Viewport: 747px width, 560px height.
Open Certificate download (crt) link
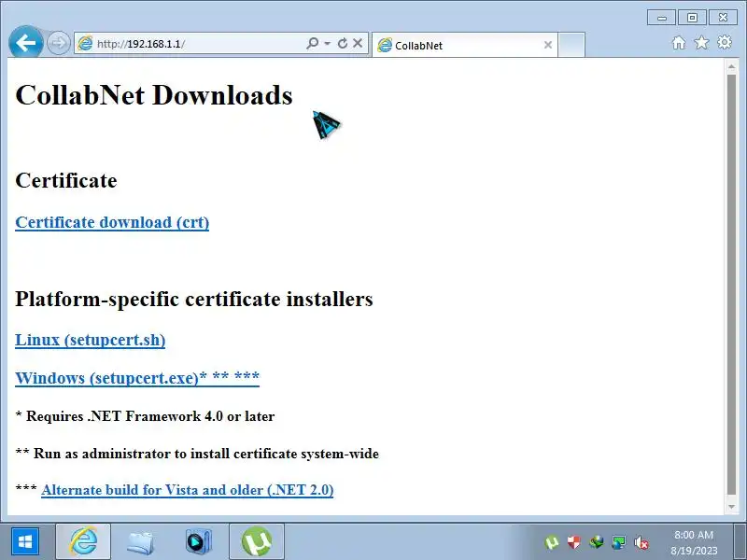coord(112,222)
